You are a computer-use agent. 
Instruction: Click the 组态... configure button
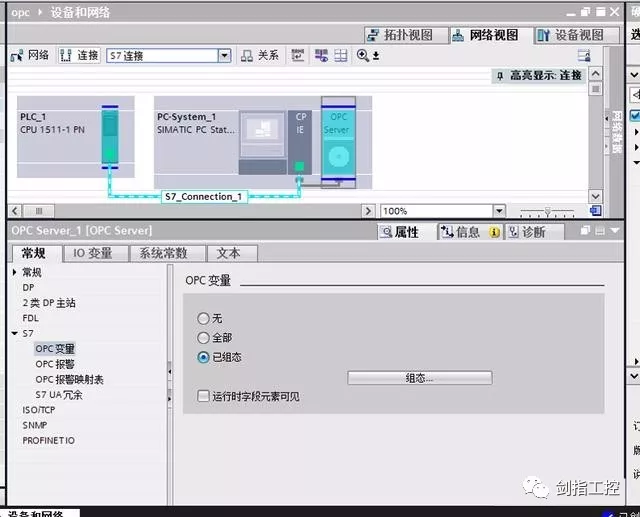click(x=419, y=378)
